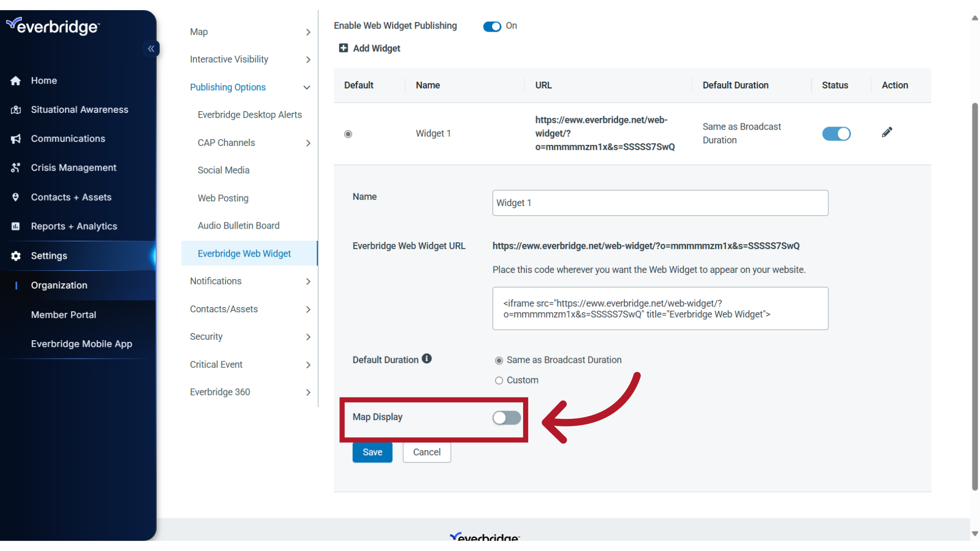Expand the Critical Event chevron
This screenshot has width=980, height=551.
click(308, 365)
